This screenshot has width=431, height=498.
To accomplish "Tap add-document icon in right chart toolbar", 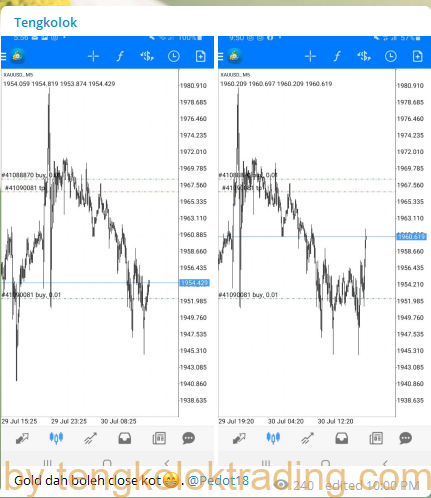I will tap(417, 56).
